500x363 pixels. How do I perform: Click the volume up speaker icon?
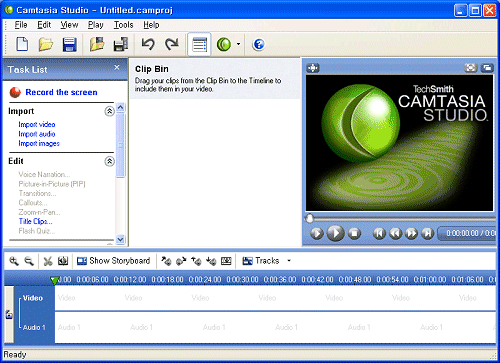point(196,261)
